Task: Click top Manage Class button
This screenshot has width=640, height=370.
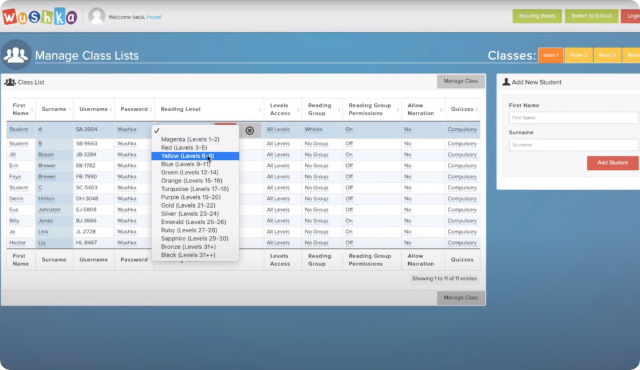Action: (461, 81)
